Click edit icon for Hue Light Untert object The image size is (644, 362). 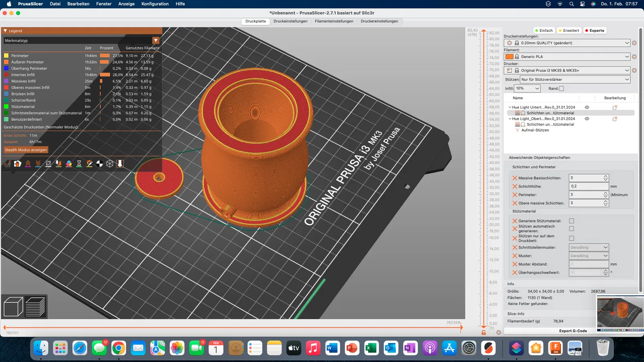tap(615, 107)
